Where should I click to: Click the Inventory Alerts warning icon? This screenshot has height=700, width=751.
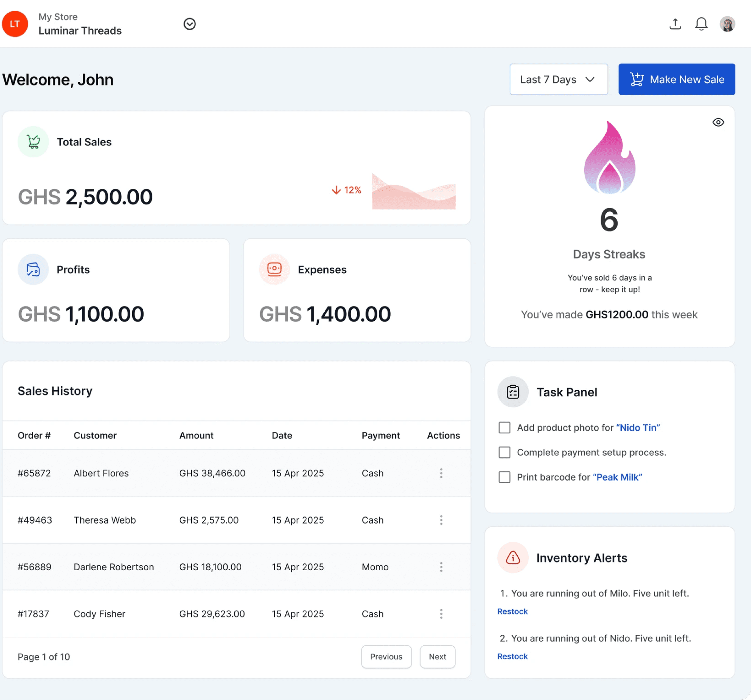(x=513, y=558)
